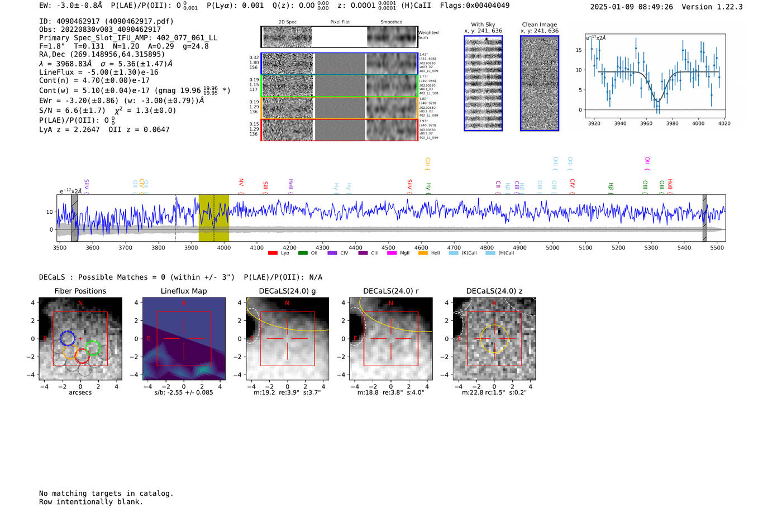Select the green-bordered fiber spectrum row
Image resolution: width=782 pixels, height=532 pixels.
tap(340, 86)
